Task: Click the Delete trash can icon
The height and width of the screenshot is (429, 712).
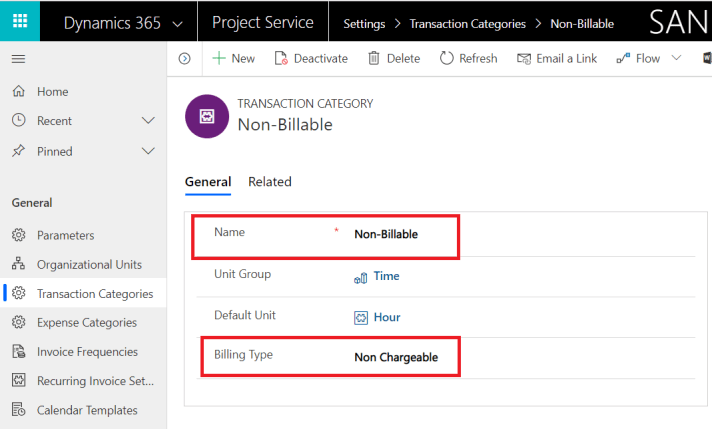Action: coord(374,58)
